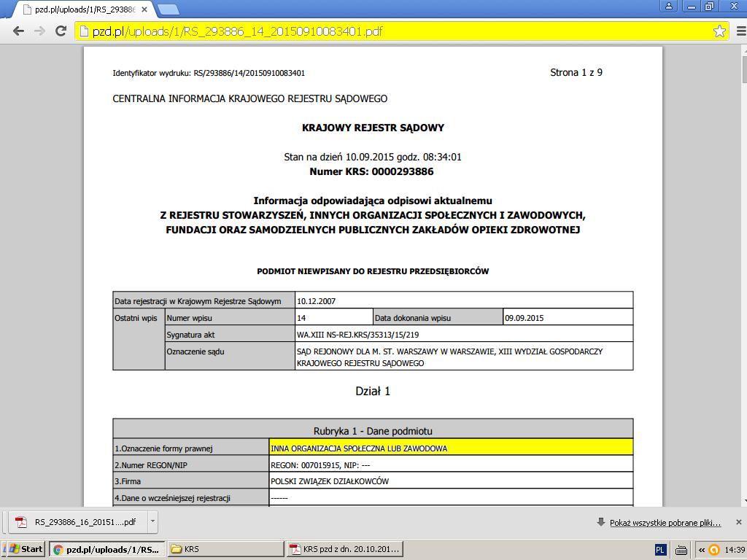Viewport: 747px width, 560px height.
Task: Open 'KRS pzd z dn. 20.10.201' taskbar item
Action: tap(345, 549)
